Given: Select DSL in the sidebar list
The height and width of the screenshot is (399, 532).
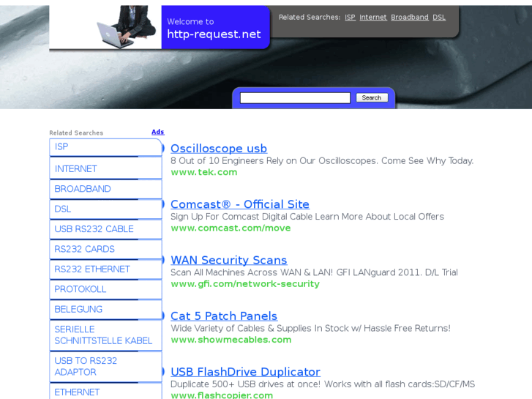Looking at the screenshot, I should point(105,209).
